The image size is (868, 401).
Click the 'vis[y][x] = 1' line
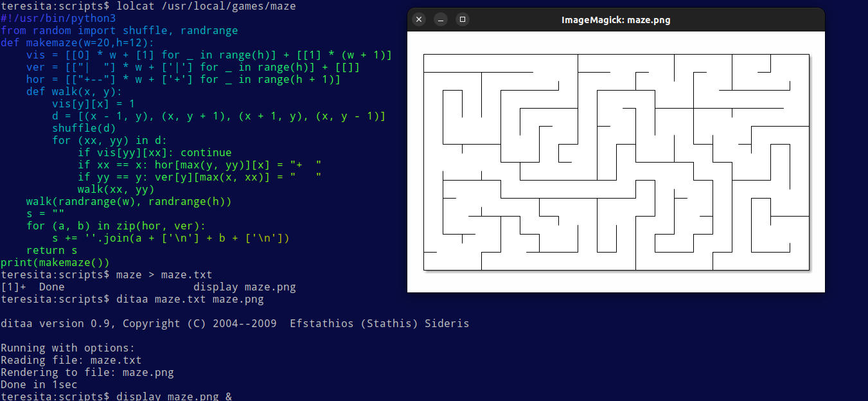pyautogui.click(x=93, y=104)
